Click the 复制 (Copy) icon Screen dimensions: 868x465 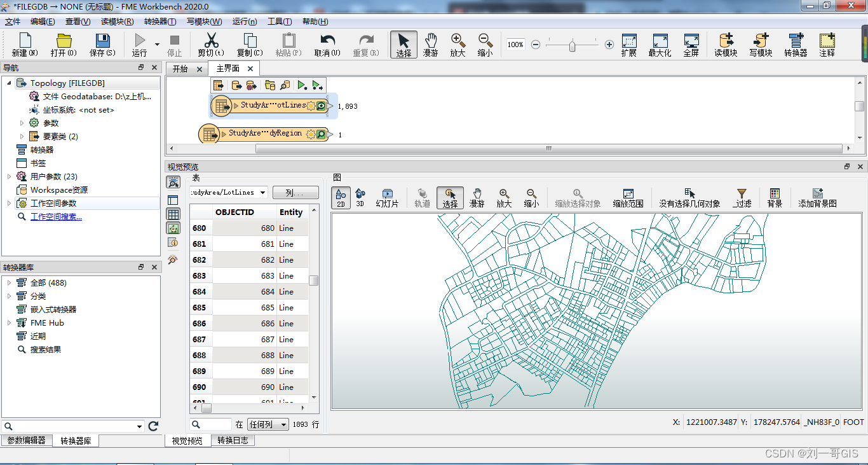[x=250, y=41]
